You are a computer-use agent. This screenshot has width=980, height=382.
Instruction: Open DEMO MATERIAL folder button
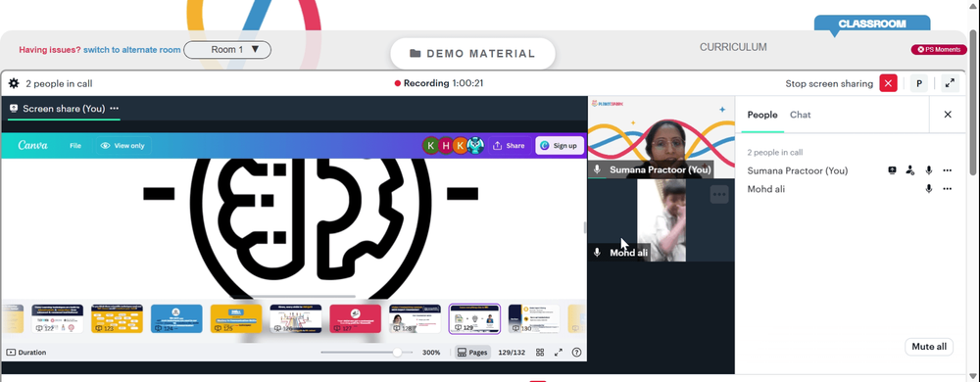click(472, 54)
